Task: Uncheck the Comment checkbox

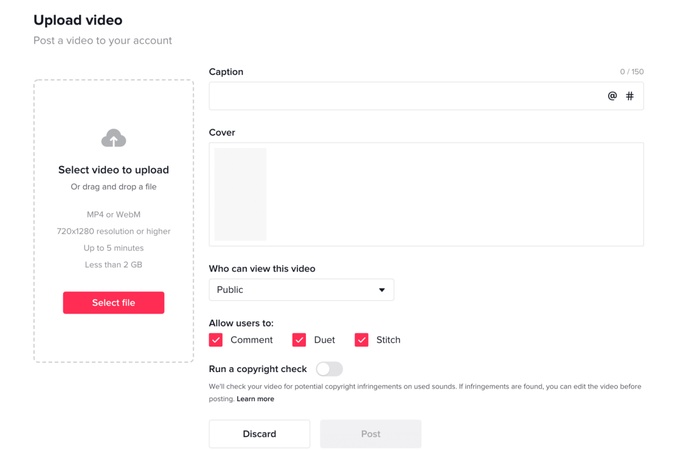Action: [216, 340]
